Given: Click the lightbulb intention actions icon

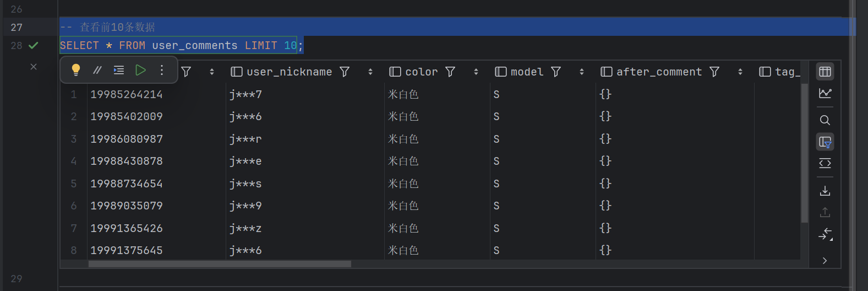Looking at the screenshot, I should point(76,70).
